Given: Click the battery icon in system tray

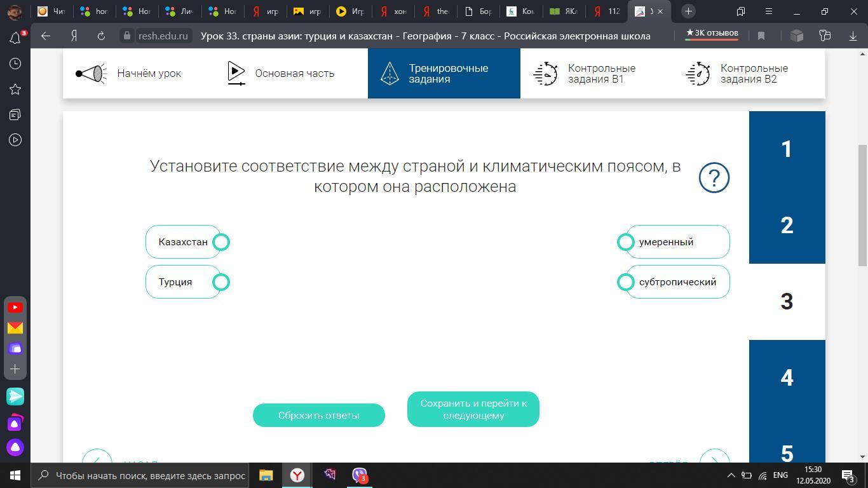Looking at the screenshot, I should point(747,475).
